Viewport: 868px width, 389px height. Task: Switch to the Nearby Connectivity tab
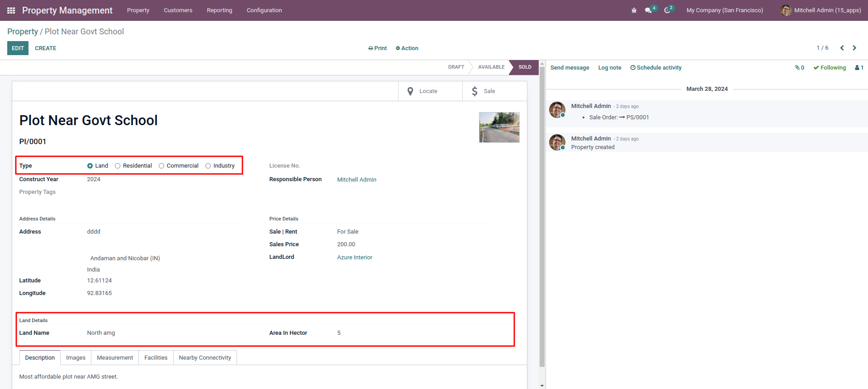click(x=205, y=358)
